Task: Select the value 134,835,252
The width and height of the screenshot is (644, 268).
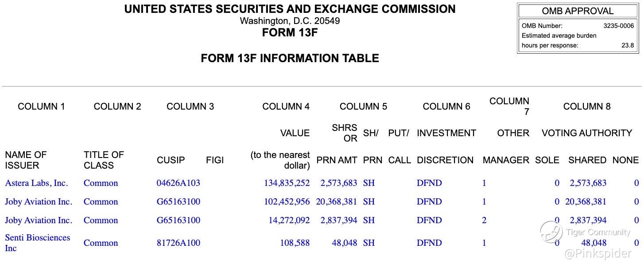Action: pyautogui.click(x=287, y=183)
